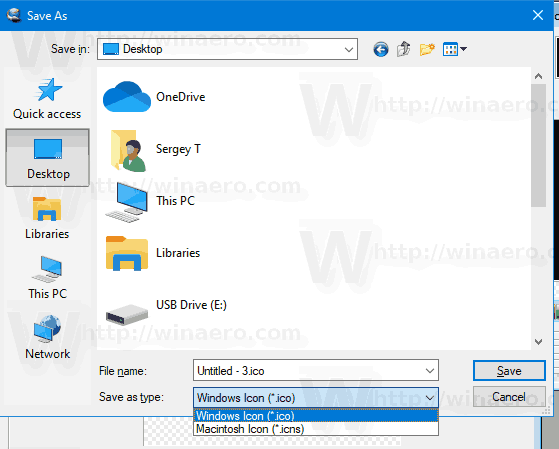Click the file list scroll up arrow
The width and height of the screenshot is (559, 449).
538,76
